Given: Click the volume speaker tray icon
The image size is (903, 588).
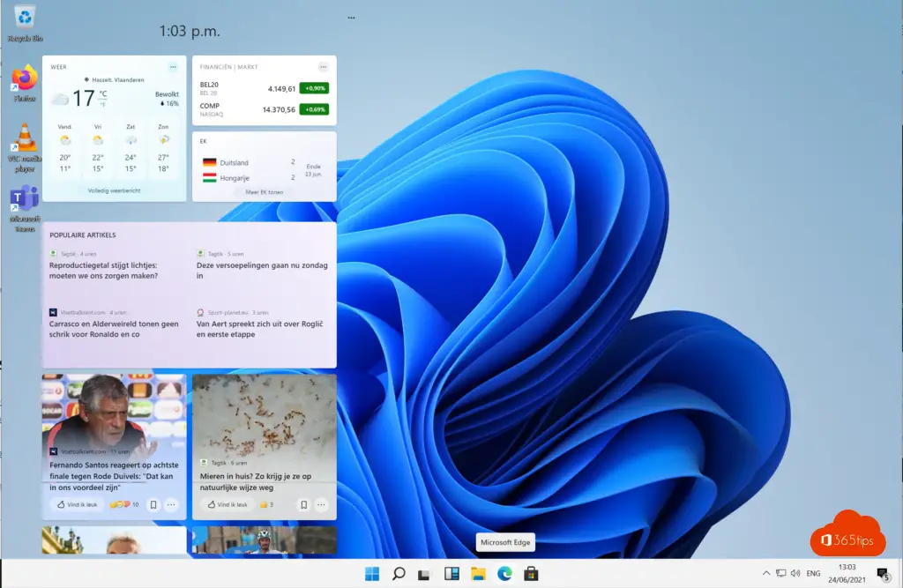Looking at the screenshot, I should tap(796, 573).
